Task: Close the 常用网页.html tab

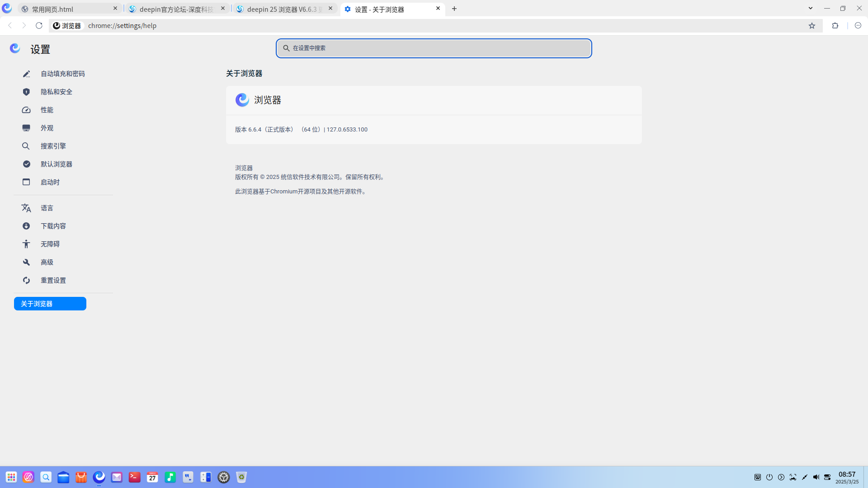Action: coord(115,9)
